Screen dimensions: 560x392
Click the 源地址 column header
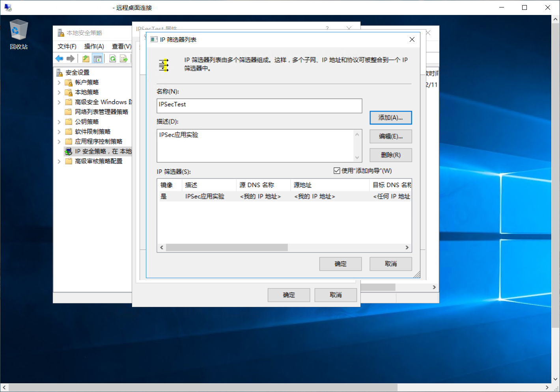pos(330,185)
